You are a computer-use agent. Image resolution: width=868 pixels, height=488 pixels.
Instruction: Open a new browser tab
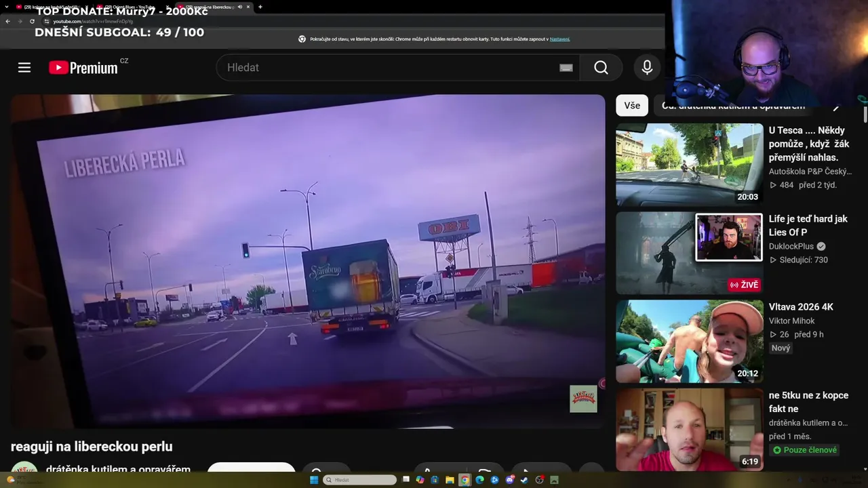pos(260,7)
